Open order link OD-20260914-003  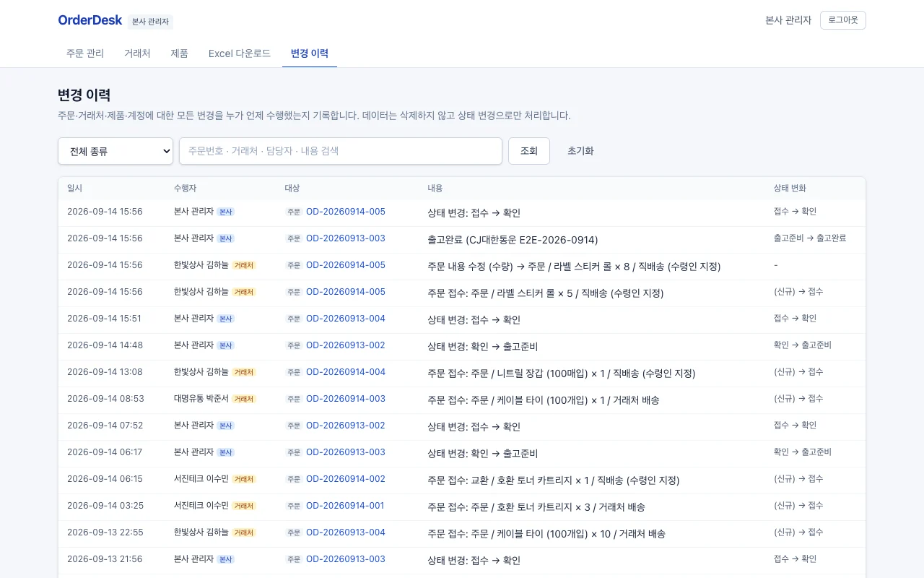click(x=346, y=399)
